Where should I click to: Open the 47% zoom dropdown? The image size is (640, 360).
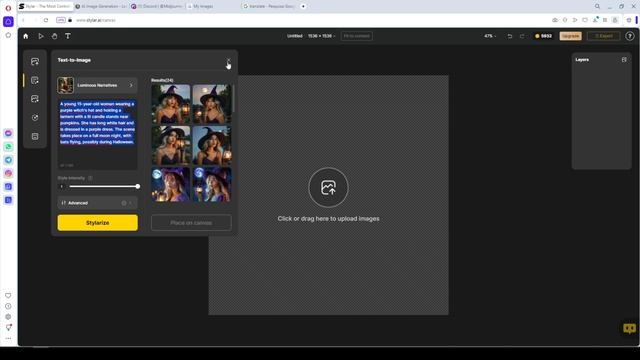click(x=490, y=36)
